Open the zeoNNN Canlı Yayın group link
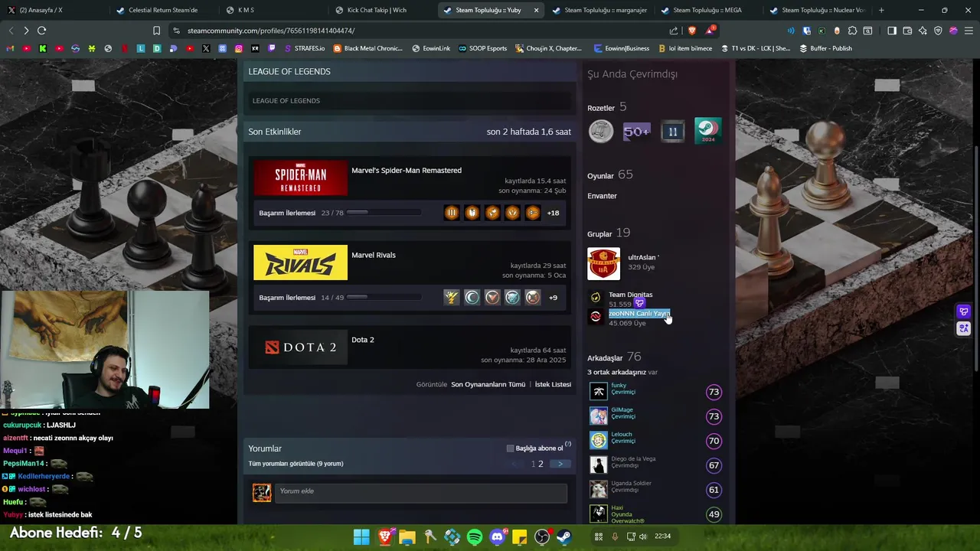This screenshot has height=551, width=980. pyautogui.click(x=639, y=314)
